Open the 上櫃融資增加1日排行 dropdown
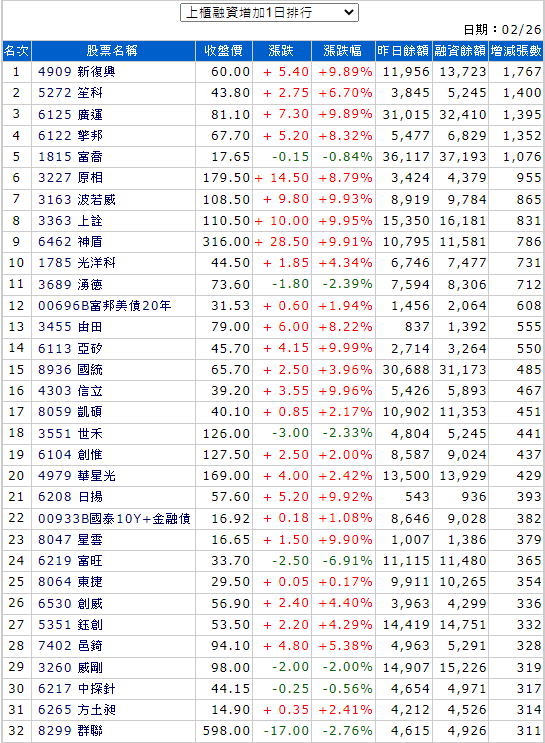This screenshot has width=545, height=743. pos(269,13)
